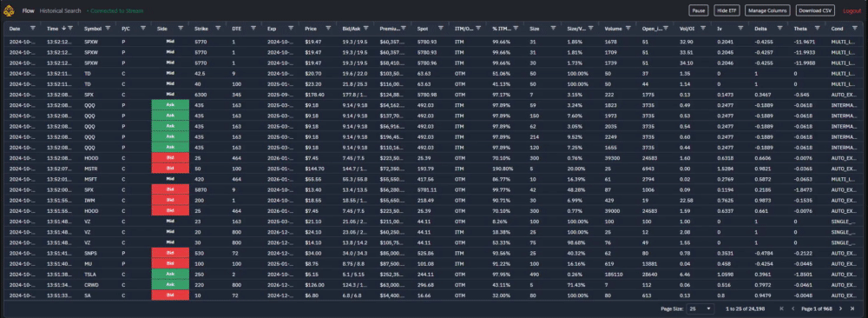Open filter icon on Strike column
This screenshot has width=868, height=318.
coord(218,28)
